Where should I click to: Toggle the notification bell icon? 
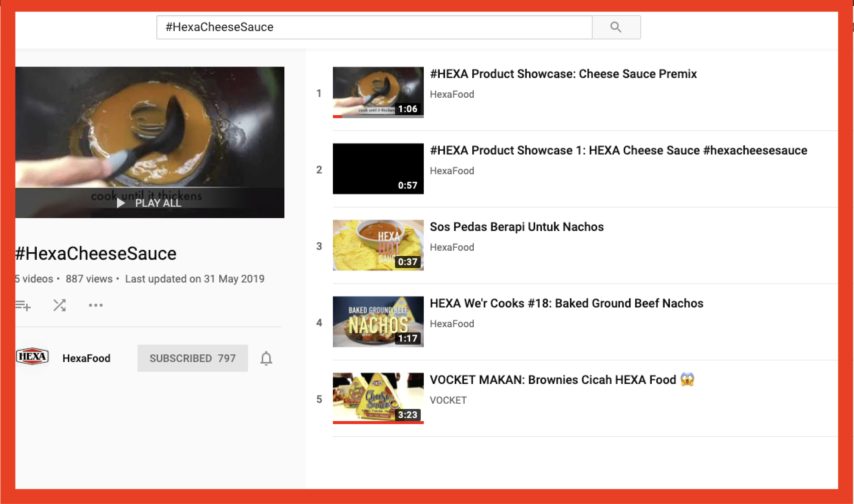point(266,358)
